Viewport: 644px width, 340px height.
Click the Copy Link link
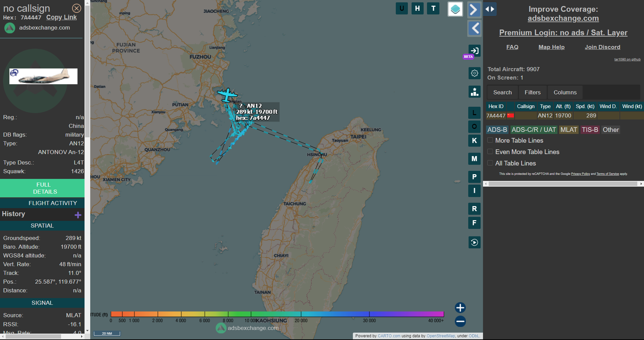61,17
